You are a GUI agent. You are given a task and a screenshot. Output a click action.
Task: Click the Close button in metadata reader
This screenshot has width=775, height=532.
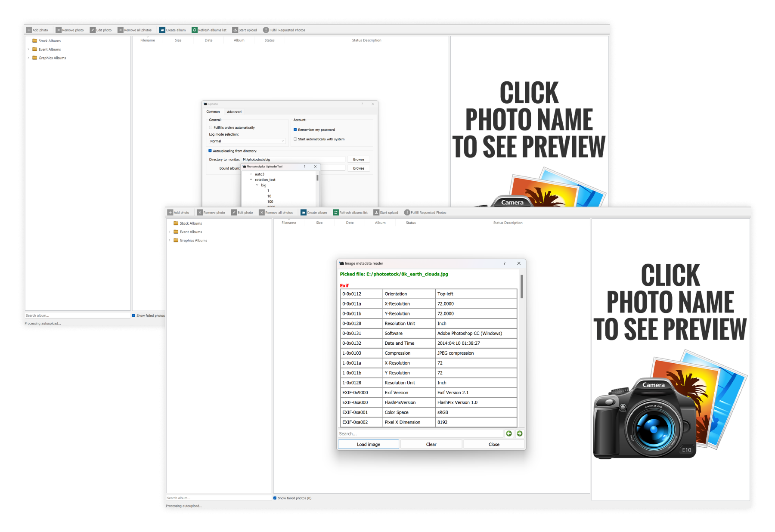pos(494,445)
